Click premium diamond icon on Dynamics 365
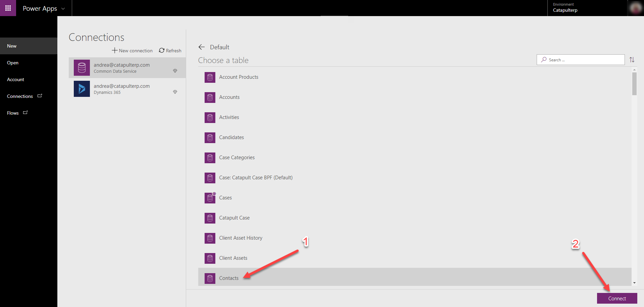Image resolution: width=644 pixels, height=307 pixels. tap(175, 92)
